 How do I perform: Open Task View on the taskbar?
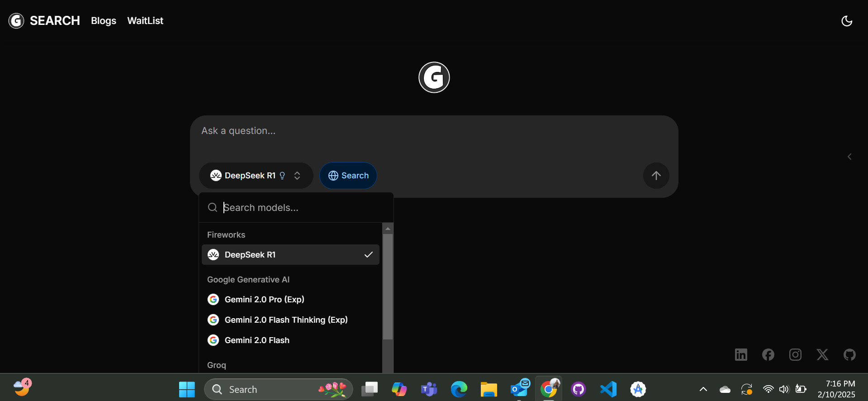(370, 389)
